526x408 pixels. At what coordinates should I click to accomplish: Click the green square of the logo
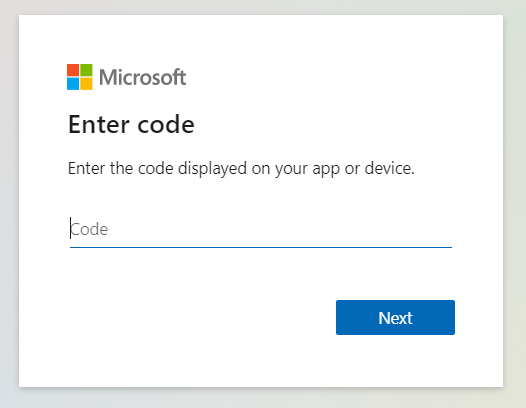point(86,70)
